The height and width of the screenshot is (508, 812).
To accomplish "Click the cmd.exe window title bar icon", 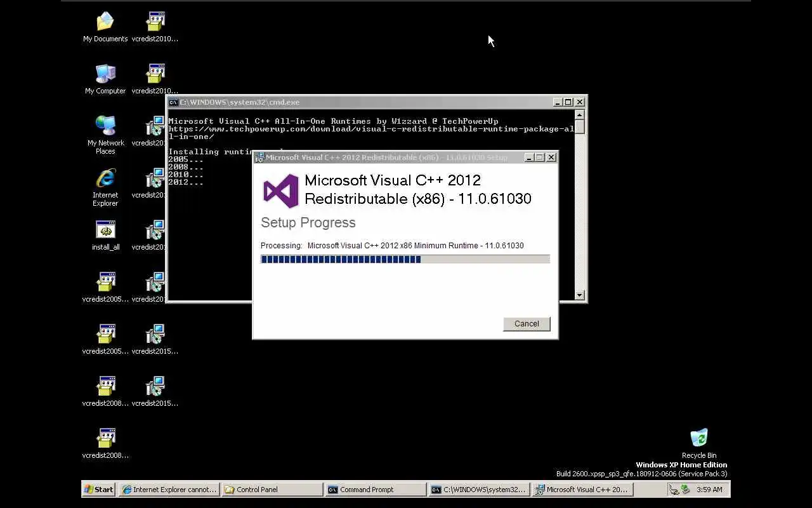I will coord(173,102).
